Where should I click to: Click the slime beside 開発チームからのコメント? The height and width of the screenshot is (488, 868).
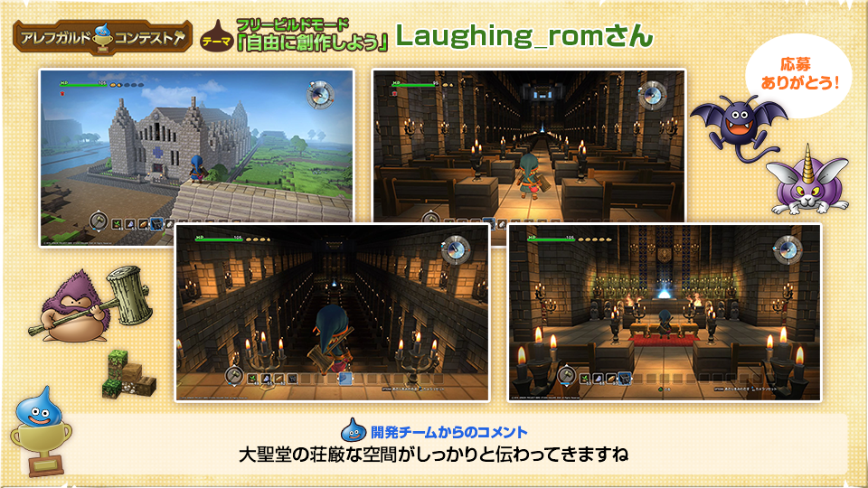(x=354, y=430)
